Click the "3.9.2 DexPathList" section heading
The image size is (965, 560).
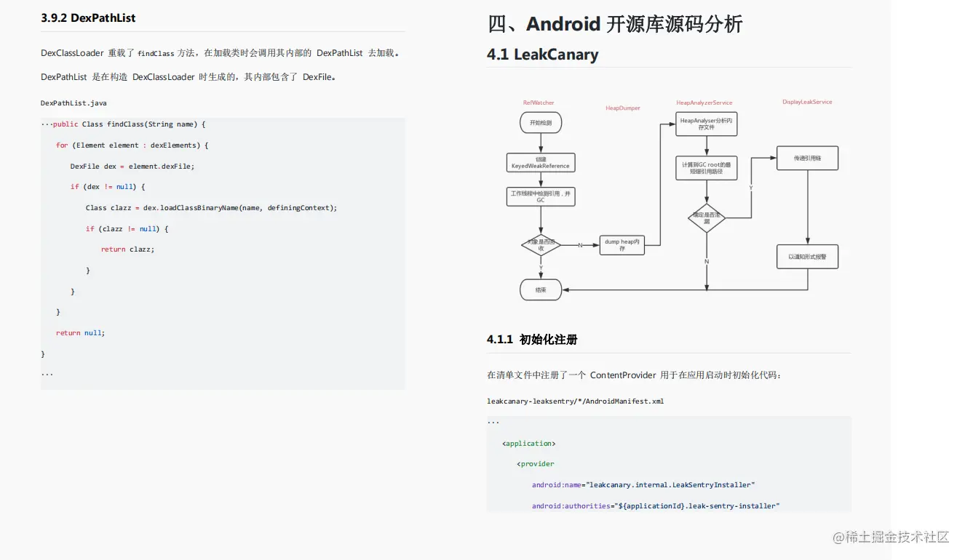(x=88, y=18)
